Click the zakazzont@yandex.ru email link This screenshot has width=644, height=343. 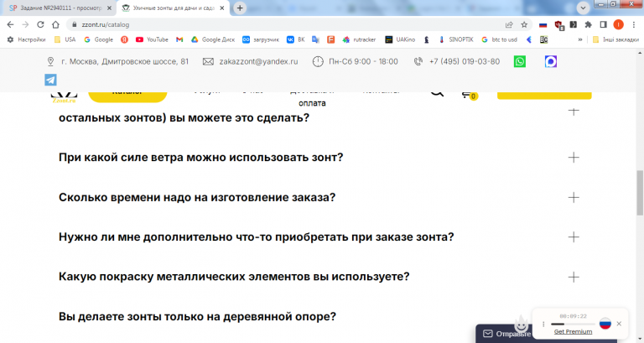[258, 61]
